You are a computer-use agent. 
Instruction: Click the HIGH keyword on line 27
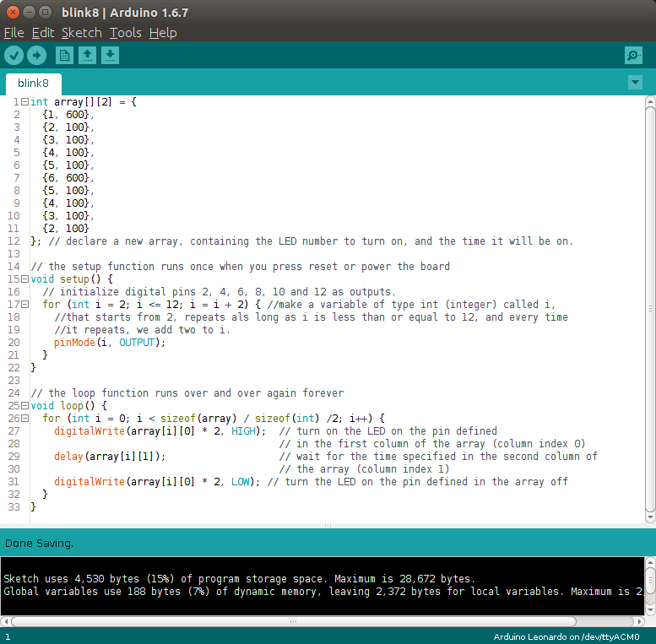coord(243,431)
